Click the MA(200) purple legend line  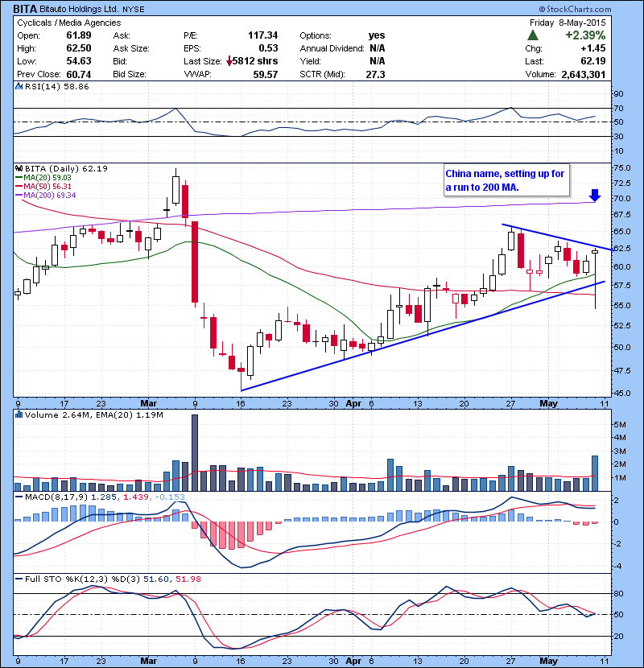(19, 195)
